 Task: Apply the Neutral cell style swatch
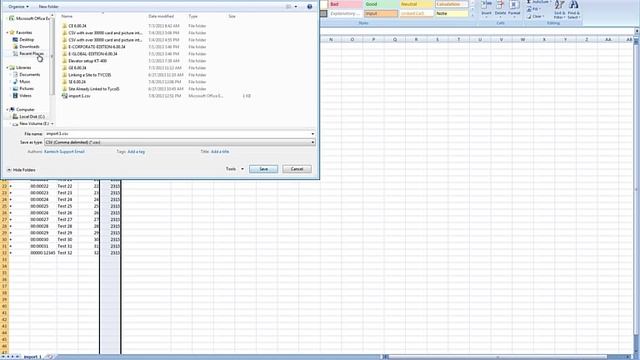(x=416, y=4)
